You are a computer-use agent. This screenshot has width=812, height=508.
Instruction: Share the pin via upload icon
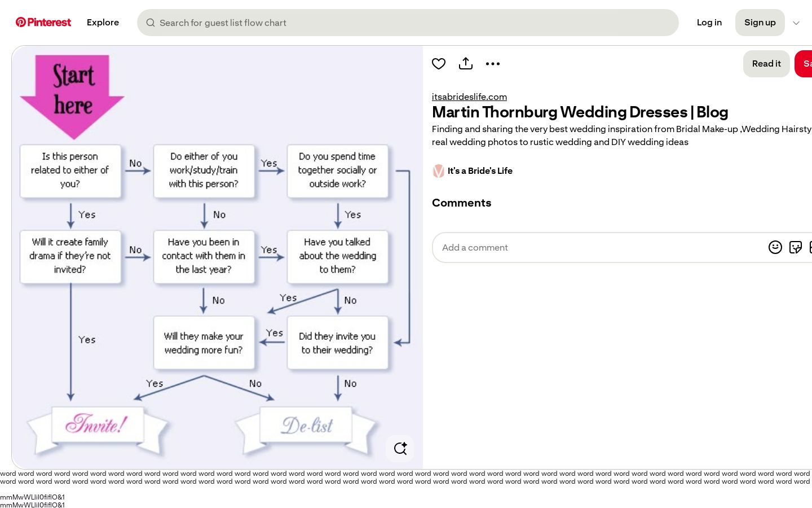click(x=466, y=64)
